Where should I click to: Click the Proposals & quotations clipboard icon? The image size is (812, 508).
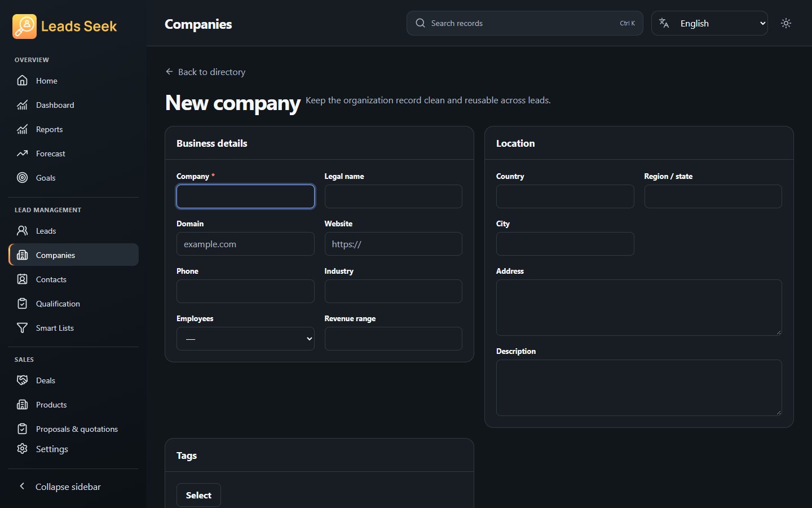coord(22,429)
